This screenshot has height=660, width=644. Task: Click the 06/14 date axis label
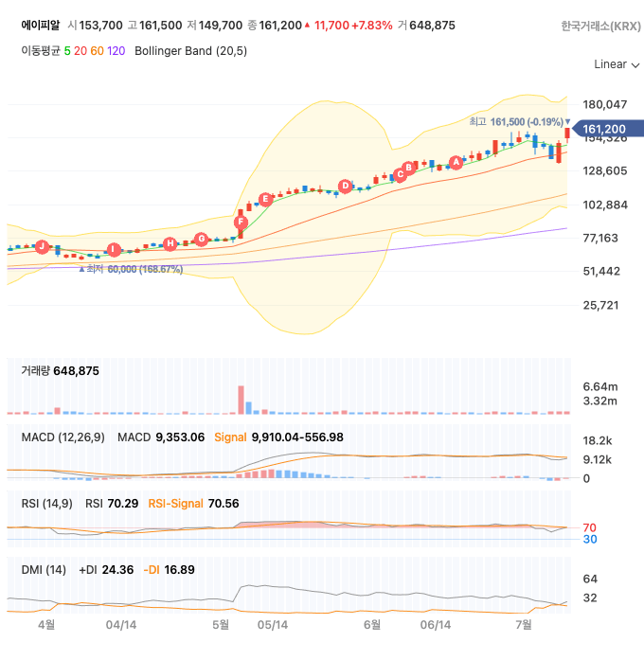click(x=436, y=625)
